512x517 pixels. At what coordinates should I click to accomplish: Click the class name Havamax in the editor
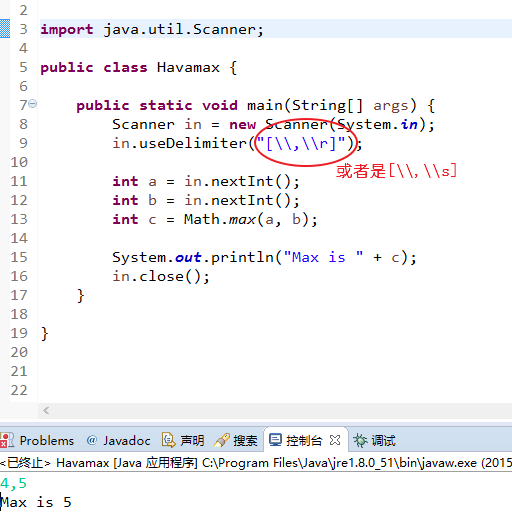pos(188,67)
